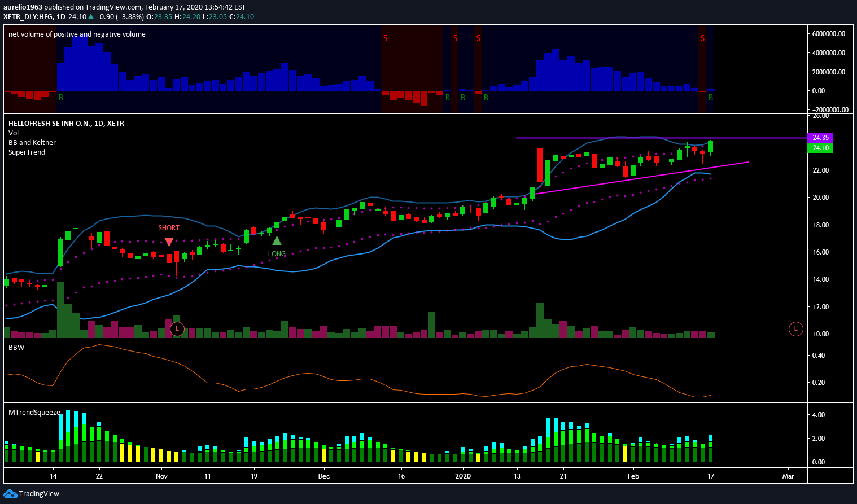Click the 0.40 BBW axis label
The width and height of the screenshot is (857, 504).
pyautogui.click(x=819, y=356)
